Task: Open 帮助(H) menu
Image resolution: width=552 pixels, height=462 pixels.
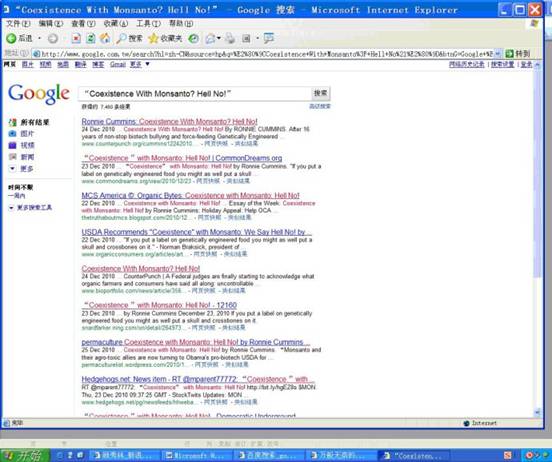Action: pyautogui.click(x=181, y=24)
